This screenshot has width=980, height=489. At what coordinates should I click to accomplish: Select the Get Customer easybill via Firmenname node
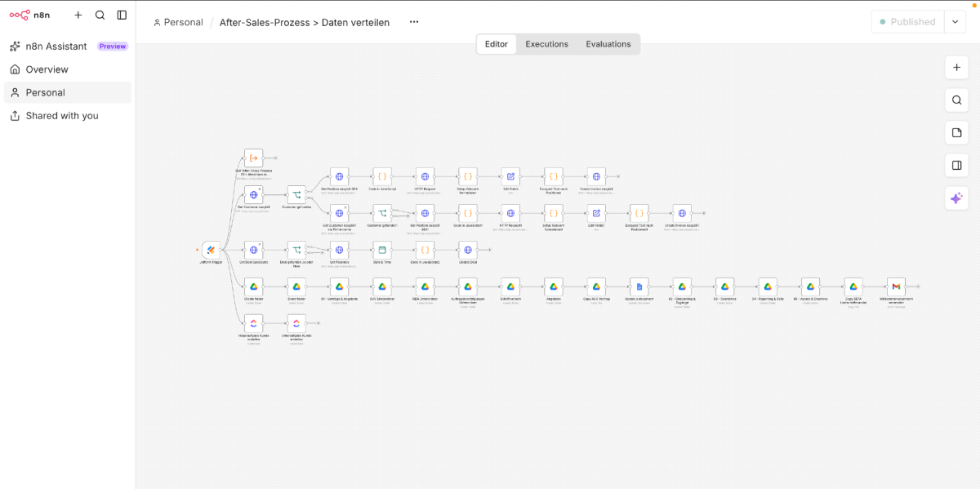(x=340, y=213)
